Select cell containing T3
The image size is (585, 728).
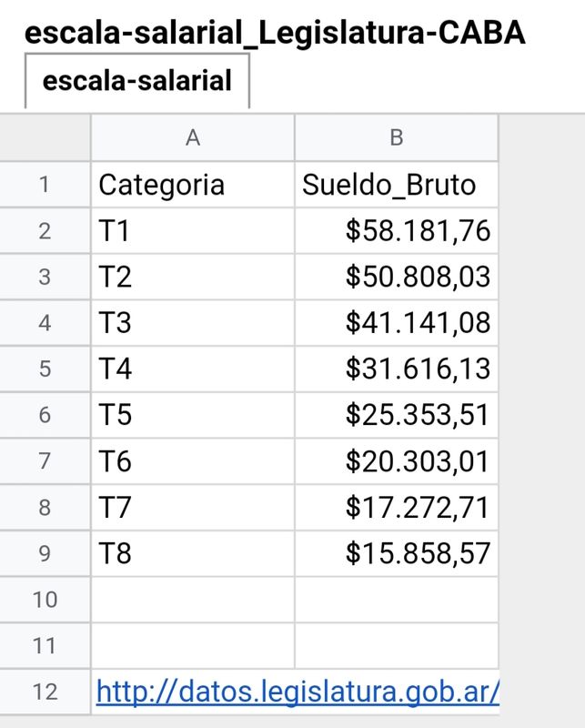(193, 323)
